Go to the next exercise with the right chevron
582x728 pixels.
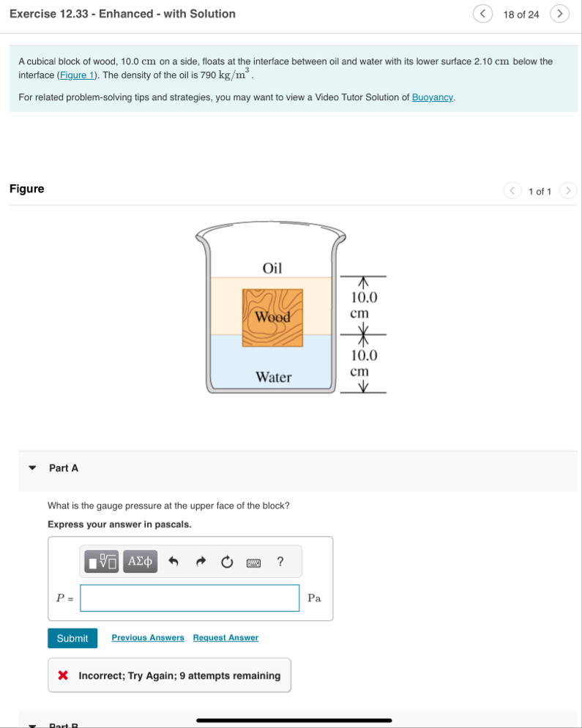pos(559,13)
